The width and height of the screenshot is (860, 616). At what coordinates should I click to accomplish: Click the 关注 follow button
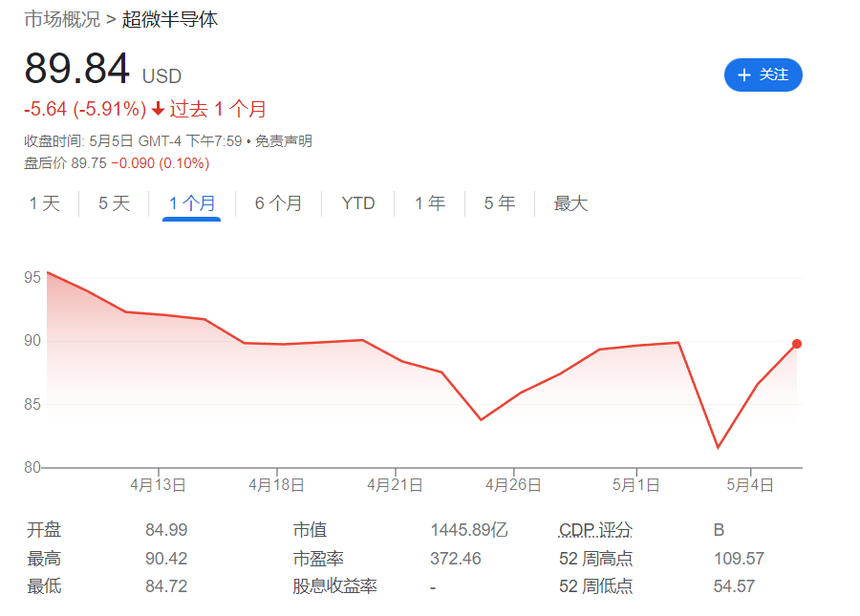[x=763, y=74]
